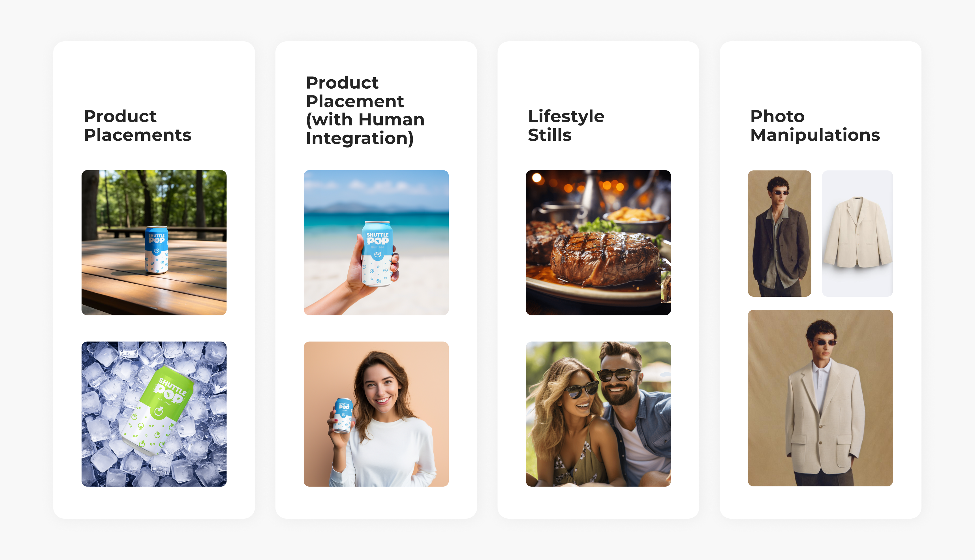975x560 pixels.
Task: Click the Product Placements heading
Action: tap(137, 125)
